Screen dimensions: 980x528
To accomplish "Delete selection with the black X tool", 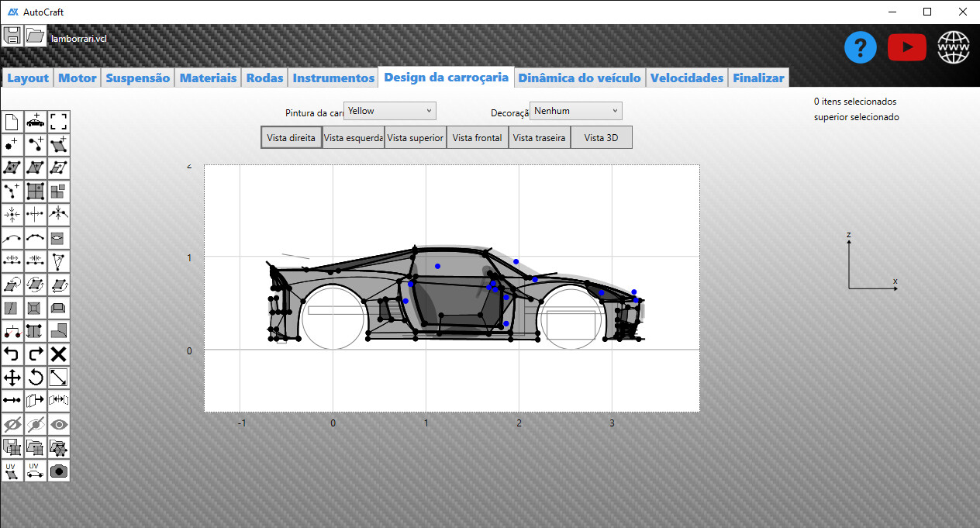I will pos(59,354).
